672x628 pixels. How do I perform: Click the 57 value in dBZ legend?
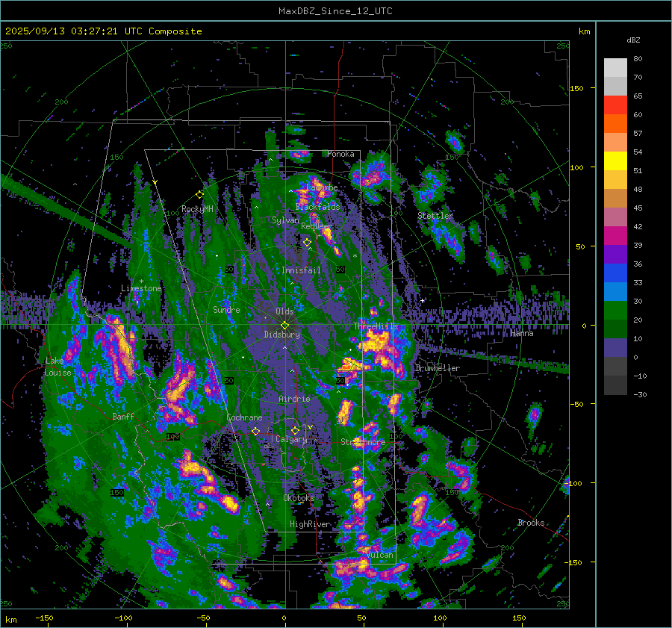[638, 134]
